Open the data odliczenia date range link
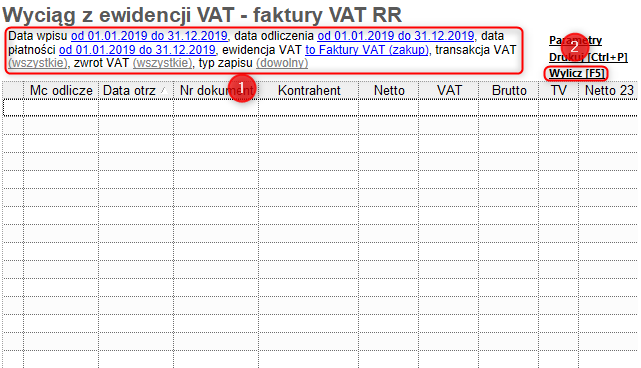Screen dimensions: 641x368 (x=396, y=36)
